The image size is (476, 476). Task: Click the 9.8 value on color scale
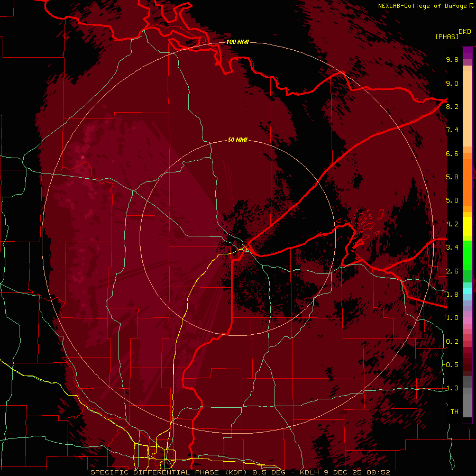452,59
